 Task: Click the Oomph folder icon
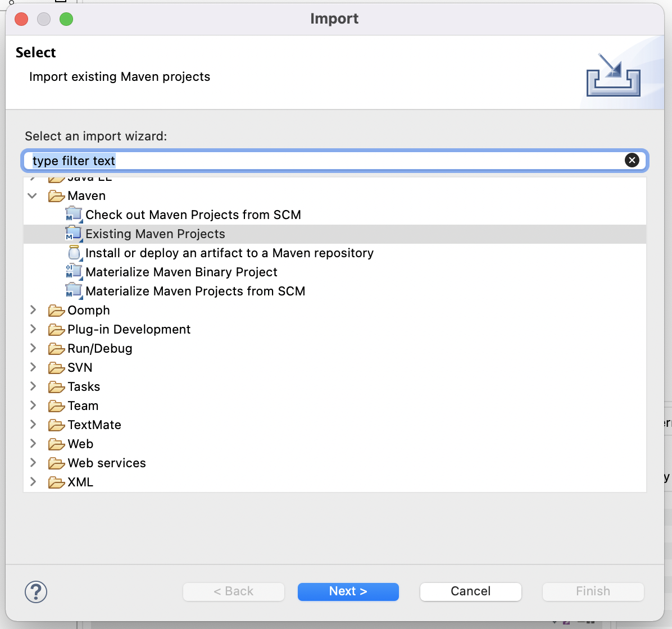(56, 311)
